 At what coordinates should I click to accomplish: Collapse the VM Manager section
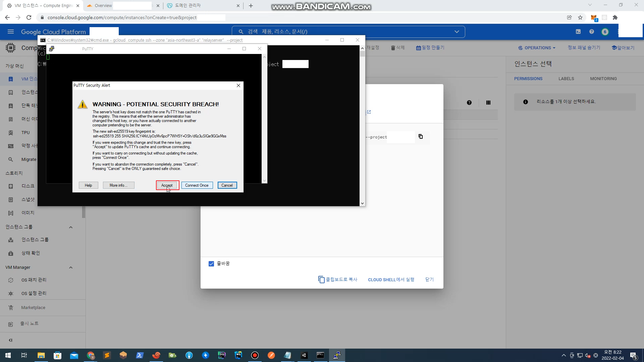point(71,267)
